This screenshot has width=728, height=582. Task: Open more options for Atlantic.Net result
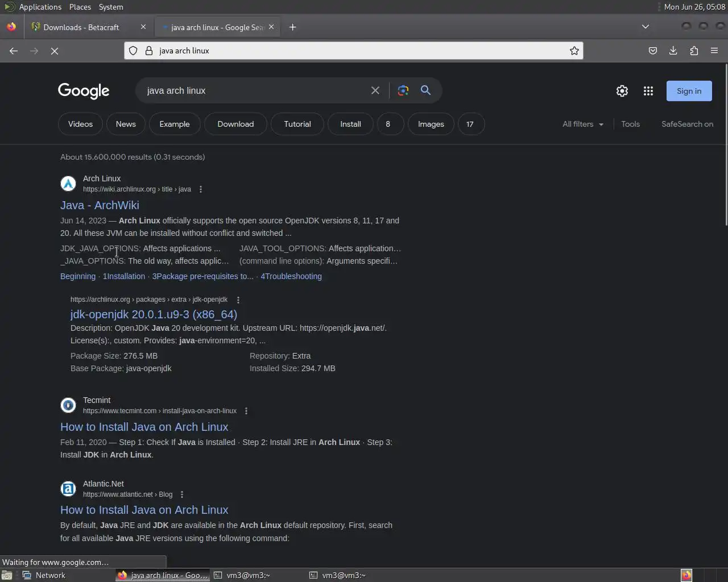coord(182,494)
